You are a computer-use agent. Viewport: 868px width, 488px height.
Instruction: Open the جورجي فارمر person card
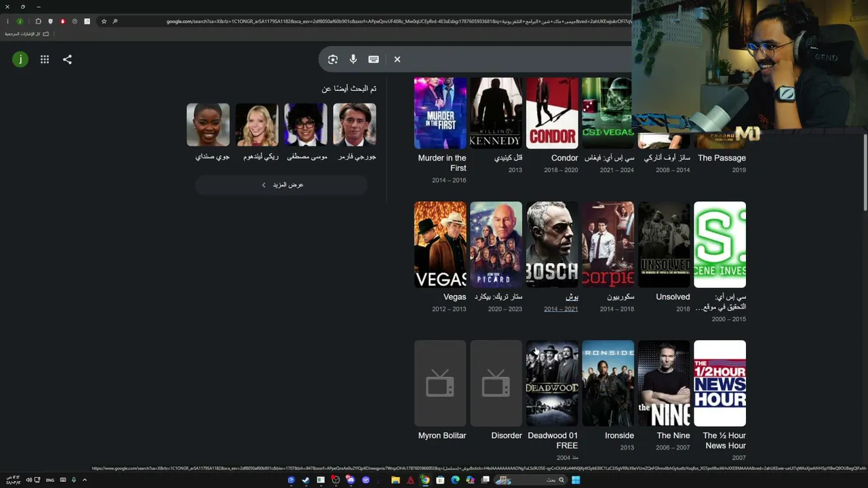[355, 133]
